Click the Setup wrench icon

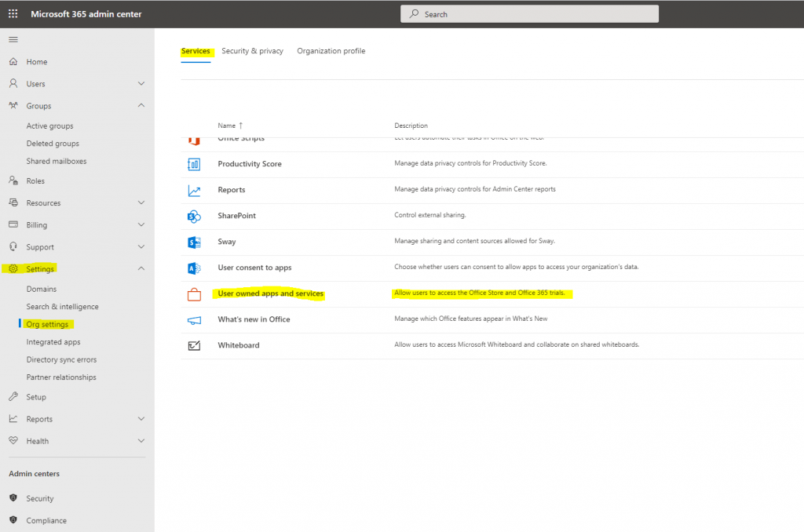pos(13,397)
